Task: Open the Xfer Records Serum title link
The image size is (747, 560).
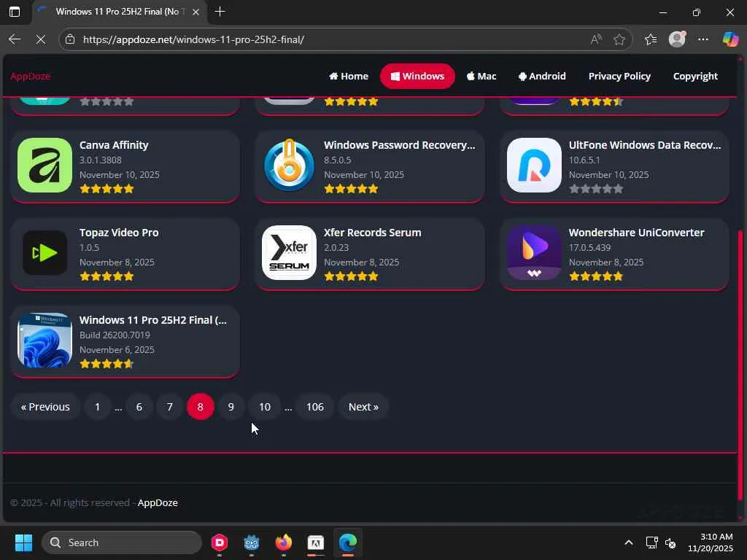Action: click(373, 233)
